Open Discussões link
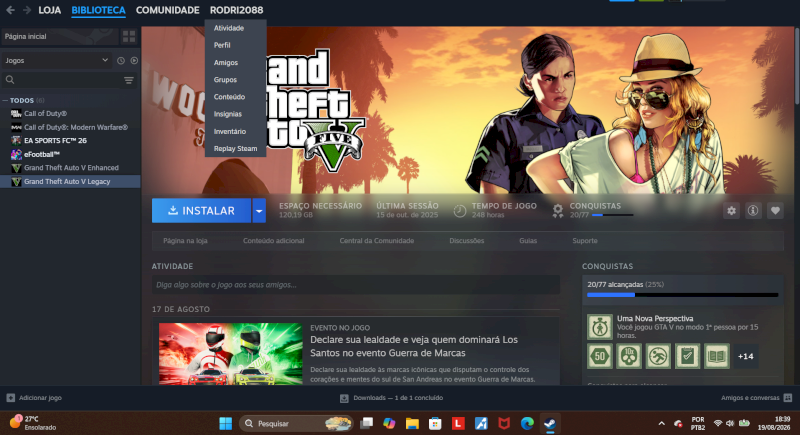800x435 pixels. point(467,241)
